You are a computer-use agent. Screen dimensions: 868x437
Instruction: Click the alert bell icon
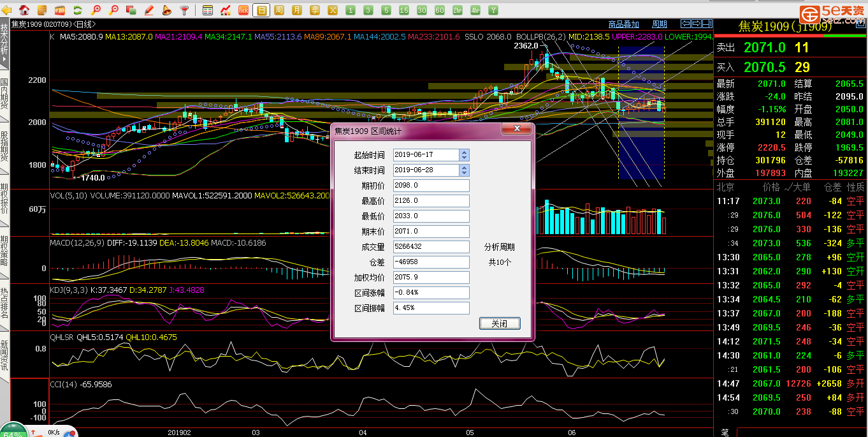[167, 10]
